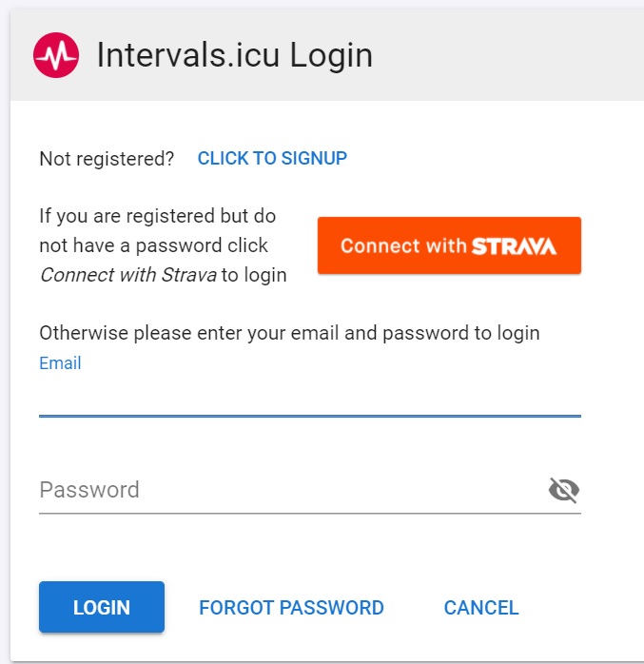Cancel the login dialog
The width and height of the screenshot is (644, 664).
pos(481,608)
